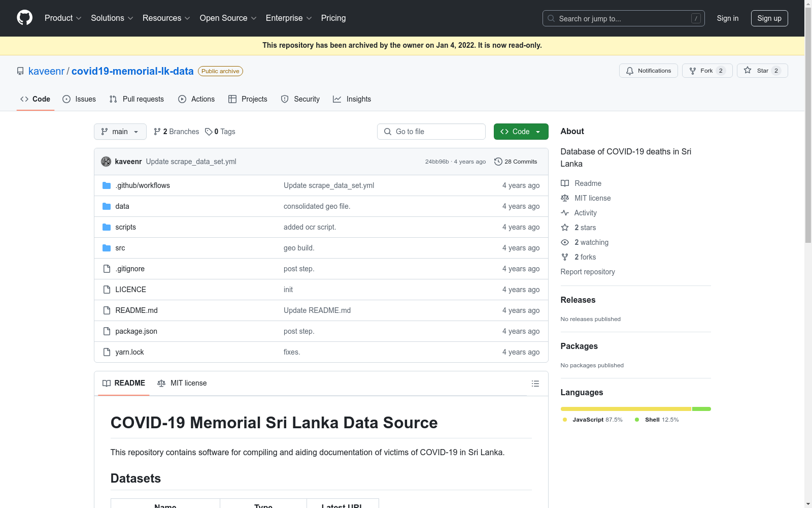812x508 pixels.
Task: Open the green Code dropdown button
Action: [521, 132]
